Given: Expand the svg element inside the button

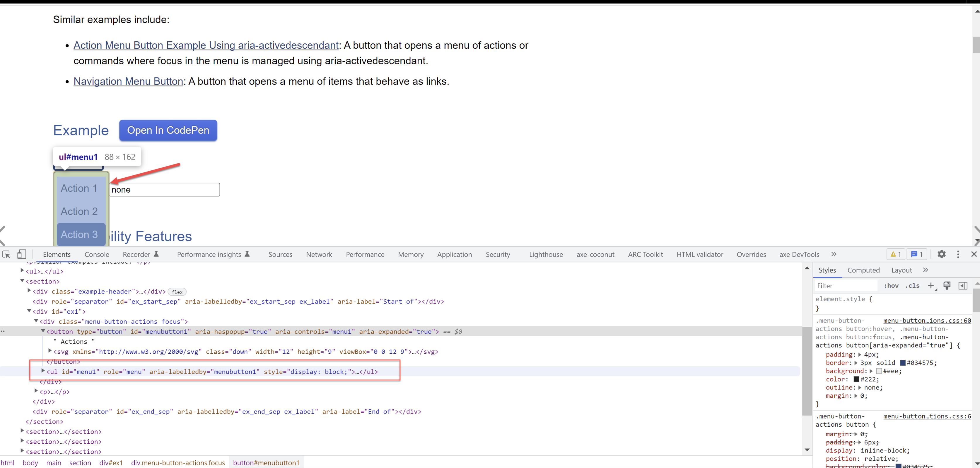Looking at the screenshot, I should 50,351.
